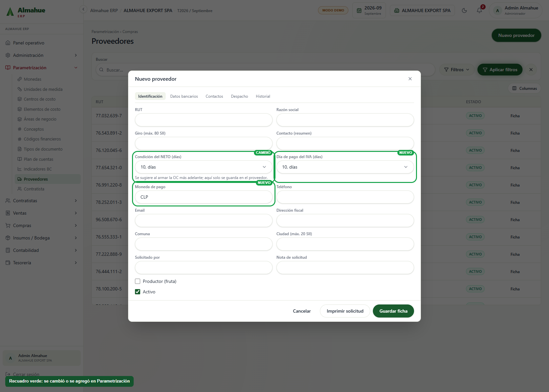Image resolution: width=549 pixels, height=392 pixels.
Task: Click the Moneda de pago field
Action: point(204,197)
